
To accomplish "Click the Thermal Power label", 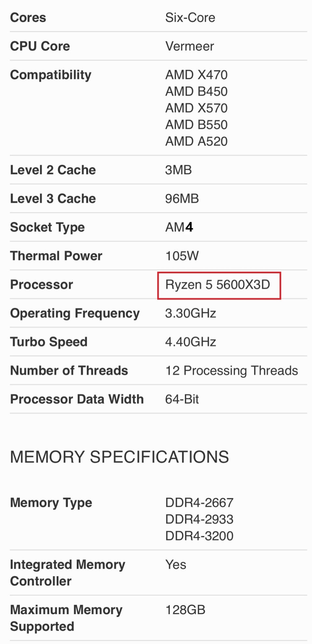I will [56, 256].
